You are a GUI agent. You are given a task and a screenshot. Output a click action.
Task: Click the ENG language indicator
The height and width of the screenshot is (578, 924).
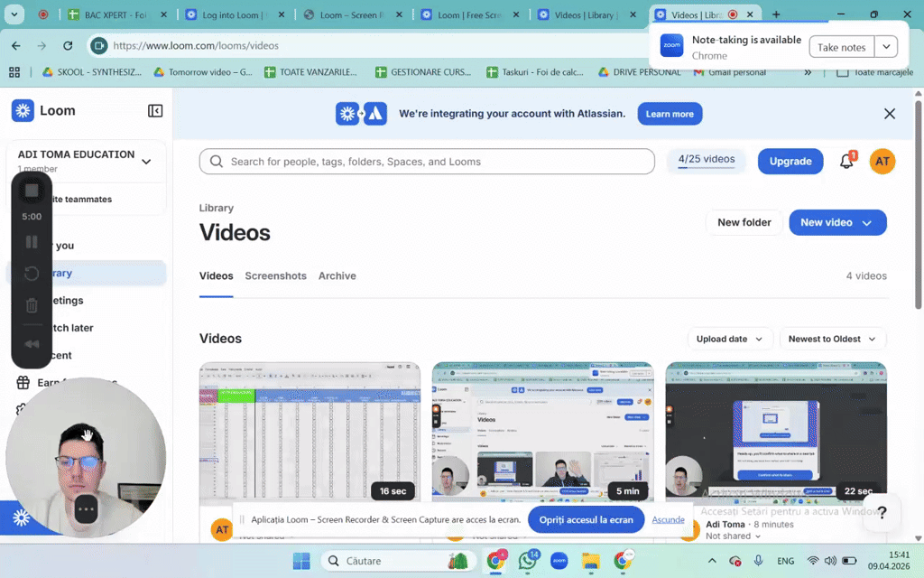coord(786,561)
